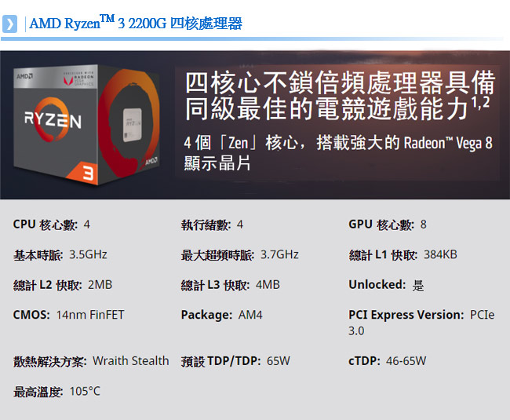Image resolution: width=510 pixels, height=420 pixels.
Task: Click the Package AM4 spec
Action: pyautogui.click(x=221, y=315)
